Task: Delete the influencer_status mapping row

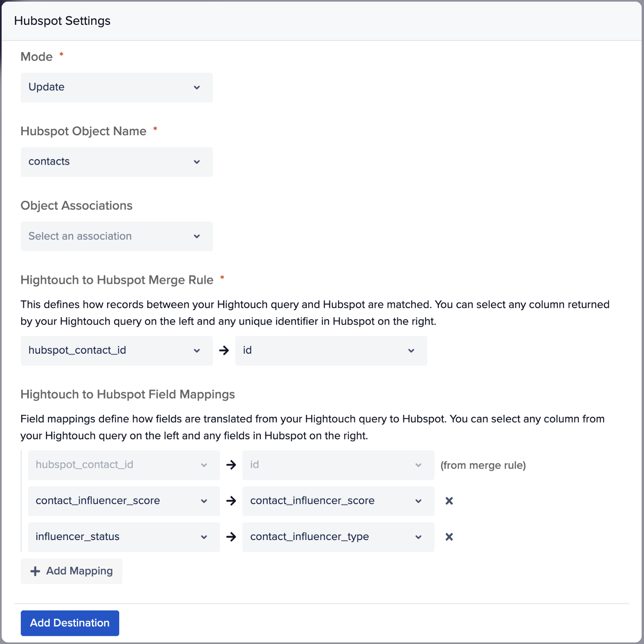Action: [449, 537]
